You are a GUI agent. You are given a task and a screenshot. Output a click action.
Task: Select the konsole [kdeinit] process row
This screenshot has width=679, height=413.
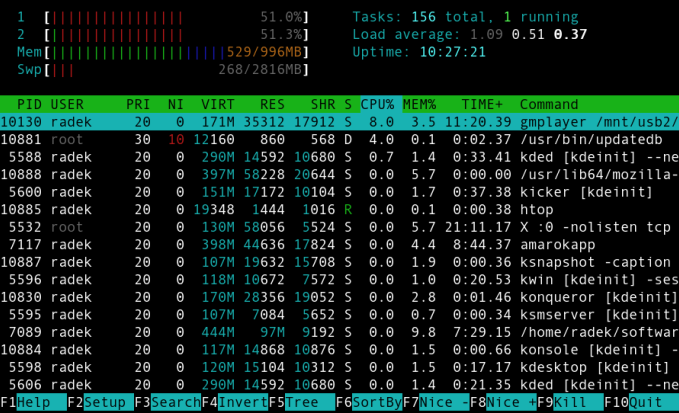pyautogui.click(x=340, y=350)
